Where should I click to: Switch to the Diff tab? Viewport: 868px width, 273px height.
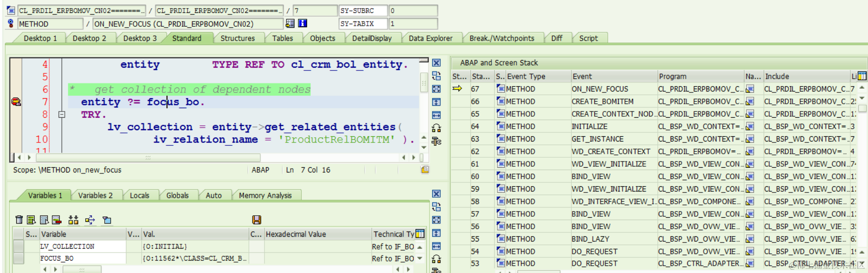point(556,38)
